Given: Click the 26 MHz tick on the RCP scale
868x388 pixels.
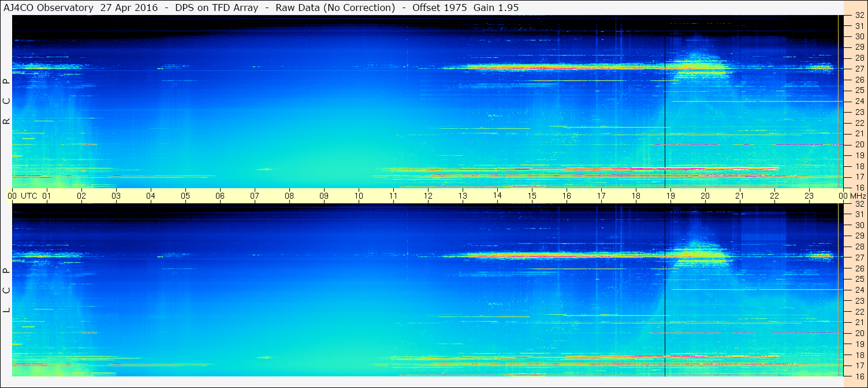Looking at the screenshot, I should coord(859,80).
